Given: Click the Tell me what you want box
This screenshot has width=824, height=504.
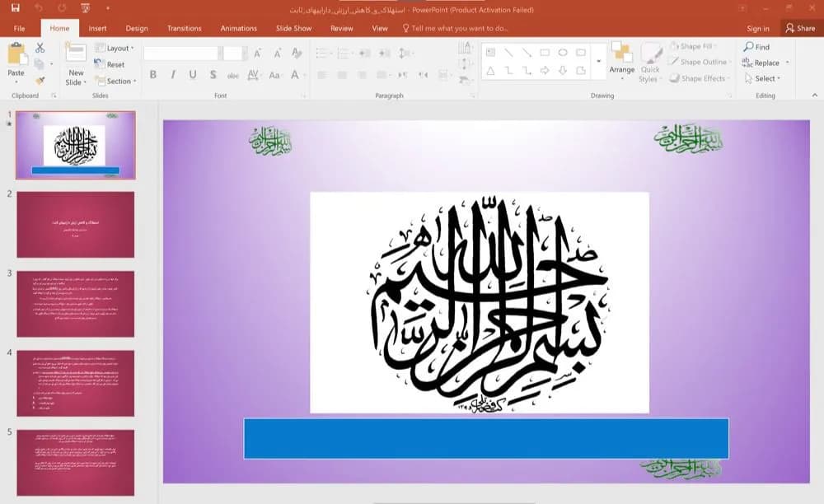Looking at the screenshot, I should point(455,28).
